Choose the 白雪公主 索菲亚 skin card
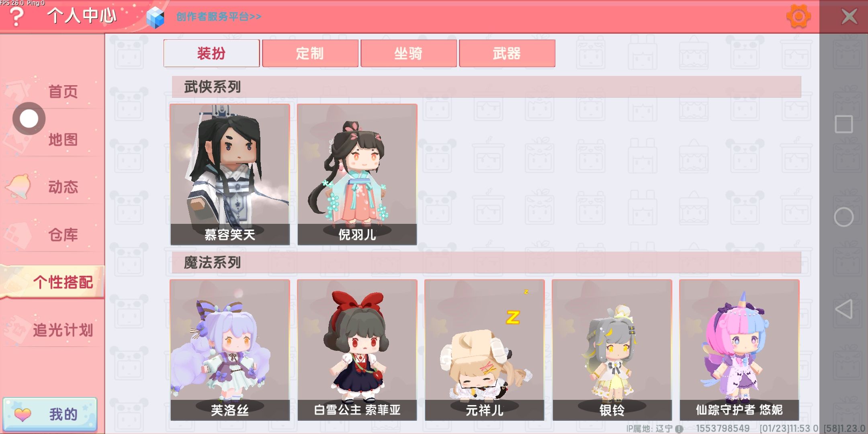The height and width of the screenshot is (434, 868). click(357, 350)
